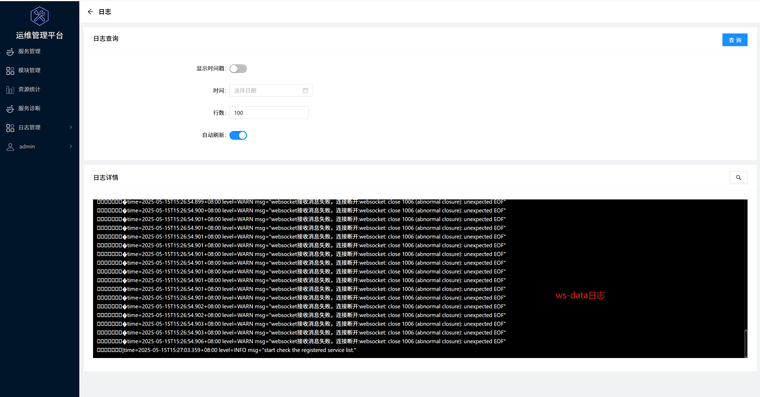Open the 模块管理 sidebar icon
Screen dimensions: 760x397
click(10, 71)
